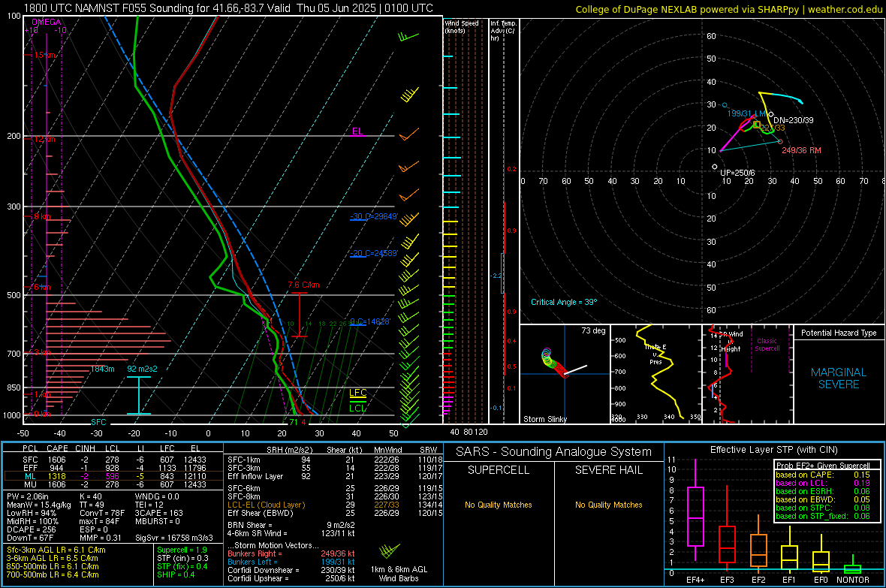Click the MeanW = 15.4g/kg value

[38, 505]
